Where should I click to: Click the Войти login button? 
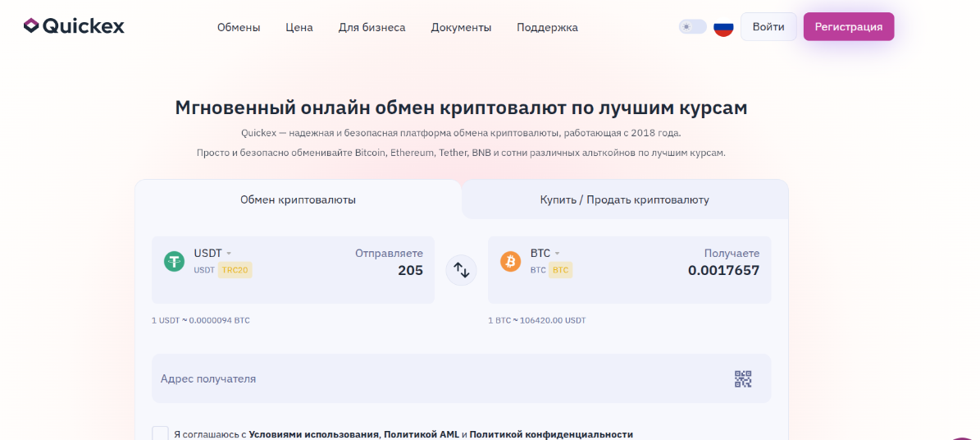768,27
